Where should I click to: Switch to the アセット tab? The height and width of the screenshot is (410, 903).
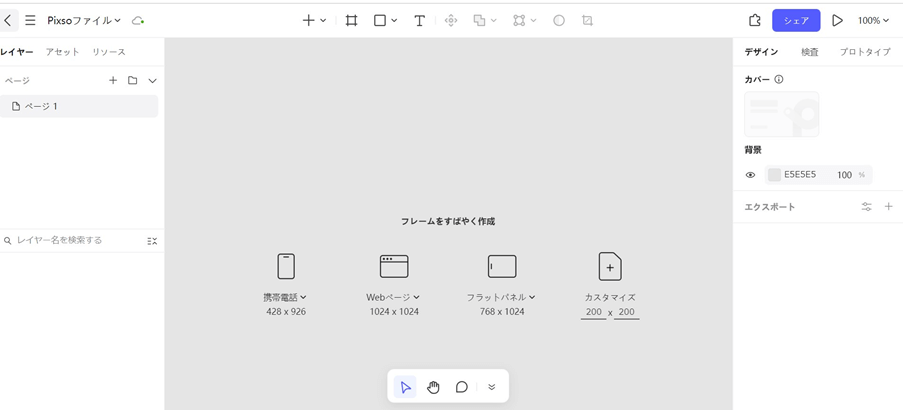[x=62, y=52]
